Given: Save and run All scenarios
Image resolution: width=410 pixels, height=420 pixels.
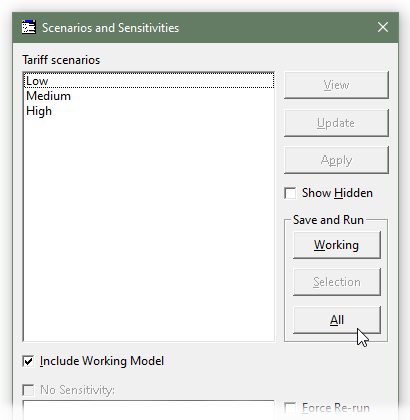Looking at the screenshot, I should pos(337,320).
